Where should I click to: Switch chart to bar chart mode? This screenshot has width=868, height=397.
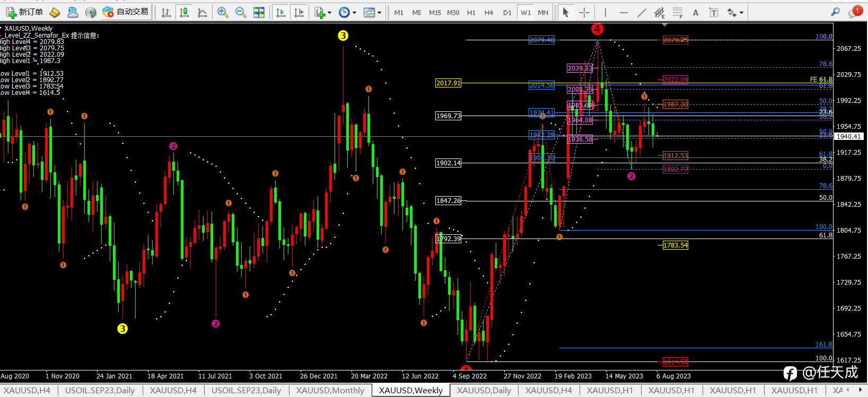pyautogui.click(x=166, y=12)
